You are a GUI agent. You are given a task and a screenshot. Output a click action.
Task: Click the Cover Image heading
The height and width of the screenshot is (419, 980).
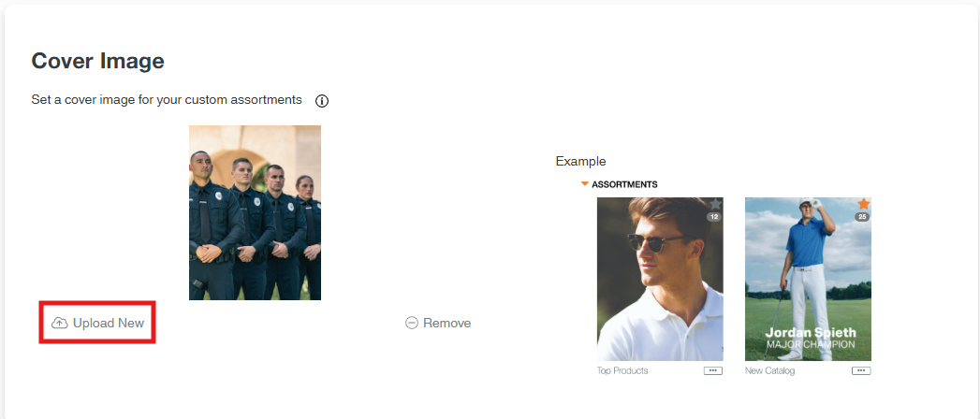point(98,62)
